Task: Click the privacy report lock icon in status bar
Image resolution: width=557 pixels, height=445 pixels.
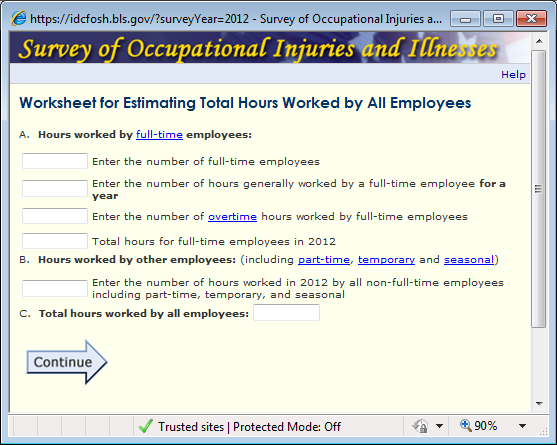Action: coord(420,426)
